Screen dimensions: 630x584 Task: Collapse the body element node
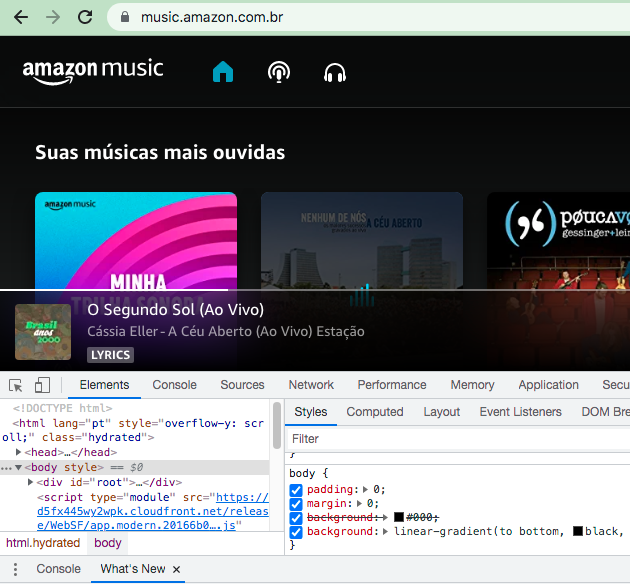[x=18, y=468]
